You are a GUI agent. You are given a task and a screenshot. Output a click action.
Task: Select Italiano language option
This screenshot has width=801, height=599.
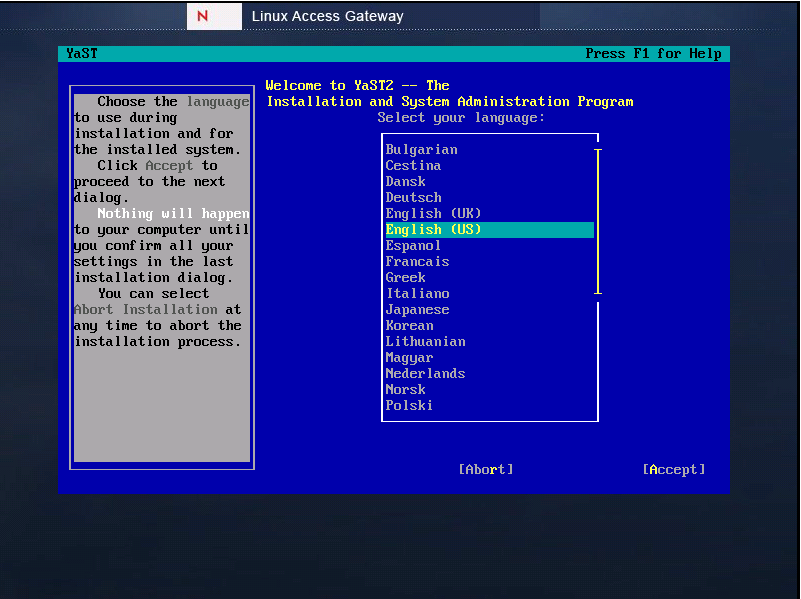pos(489,294)
